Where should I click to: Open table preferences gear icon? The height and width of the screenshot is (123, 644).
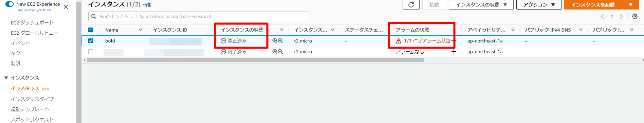(x=635, y=16)
